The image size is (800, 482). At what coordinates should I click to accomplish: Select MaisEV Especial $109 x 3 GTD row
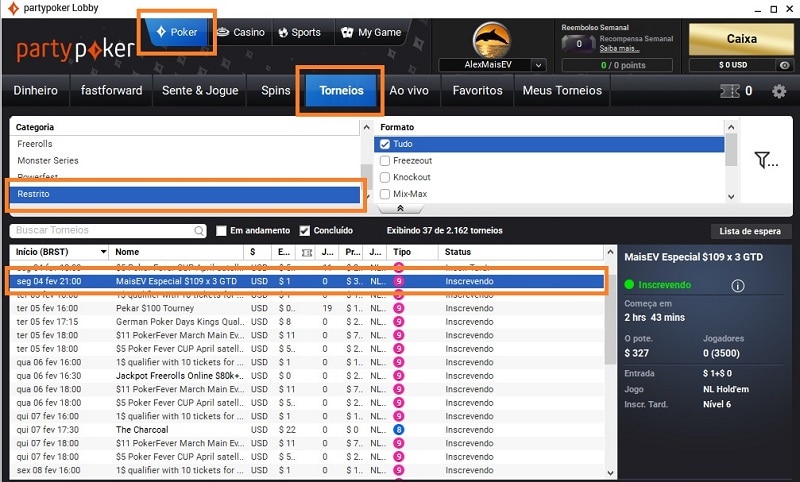click(x=306, y=281)
